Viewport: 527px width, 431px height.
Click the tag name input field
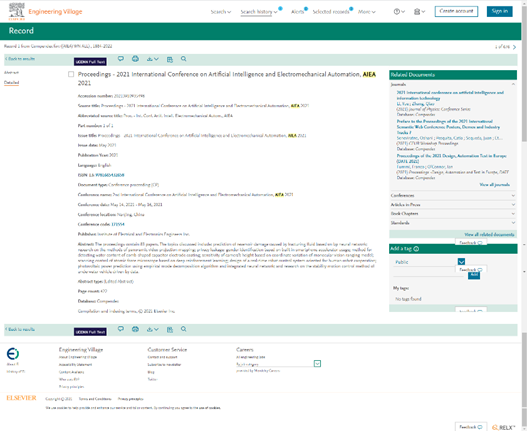click(x=430, y=274)
